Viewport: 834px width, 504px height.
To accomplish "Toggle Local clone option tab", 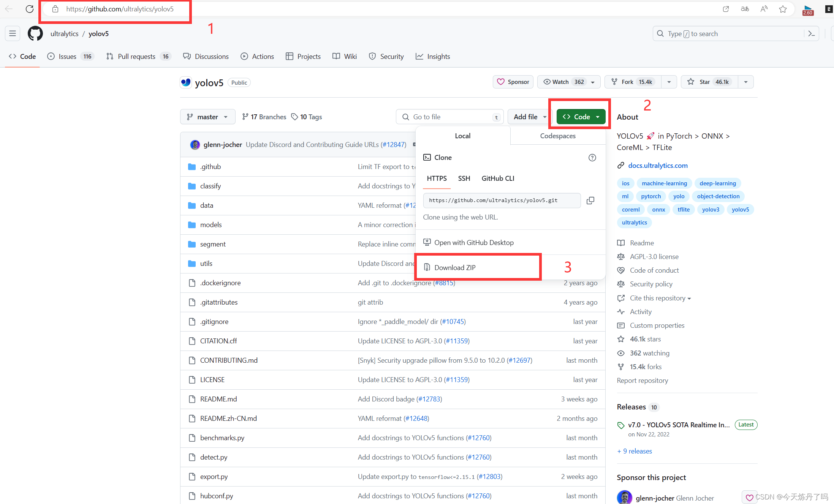I will [463, 136].
